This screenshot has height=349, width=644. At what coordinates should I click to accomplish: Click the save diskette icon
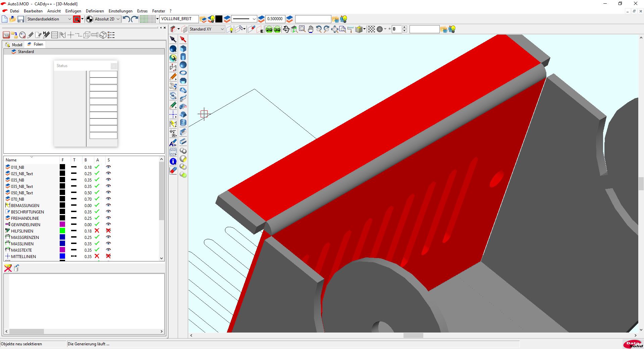coord(21,19)
